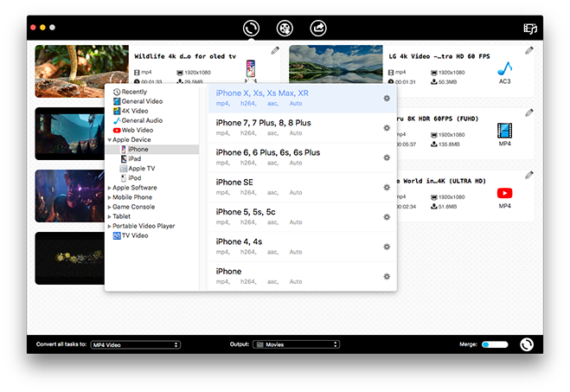Expand the Tablet category
Screen dimensions: 570x392
110,216
